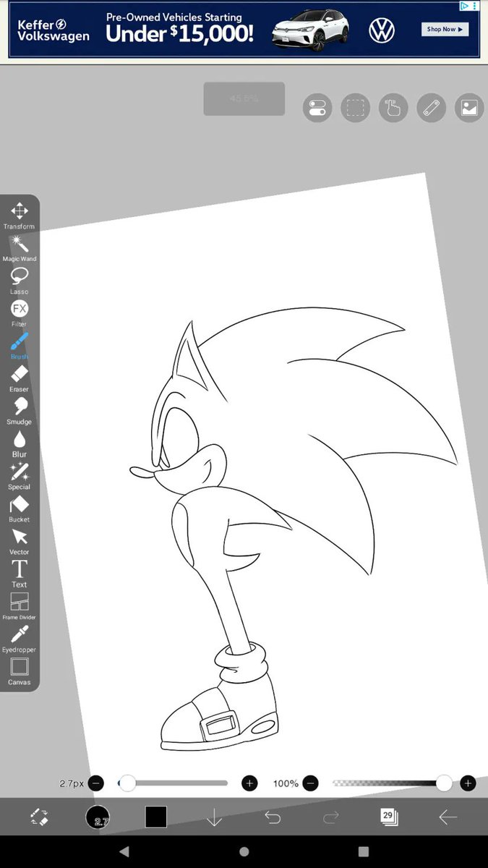Open the ruler tool icon
Viewport: 488px width, 868px height.
(x=432, y=108)
